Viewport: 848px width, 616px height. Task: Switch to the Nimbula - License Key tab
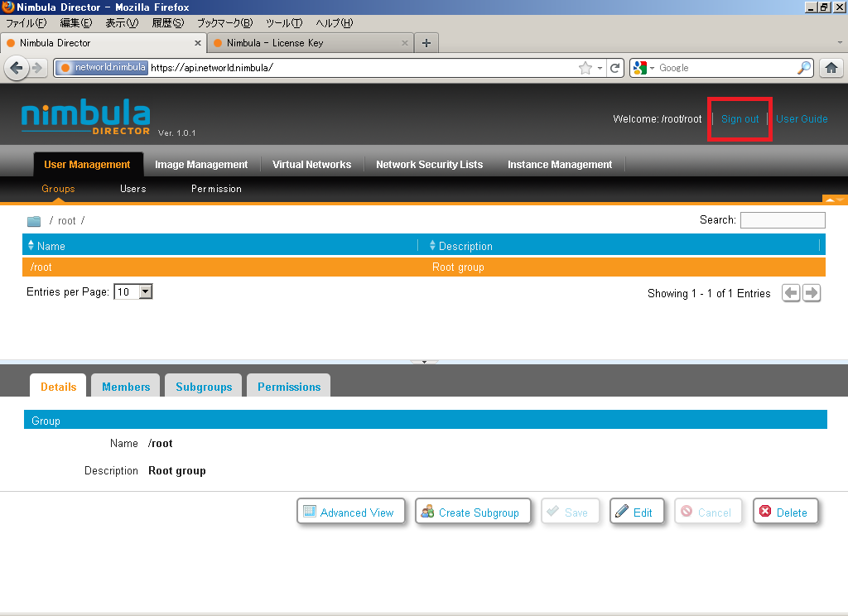[311, 43]
